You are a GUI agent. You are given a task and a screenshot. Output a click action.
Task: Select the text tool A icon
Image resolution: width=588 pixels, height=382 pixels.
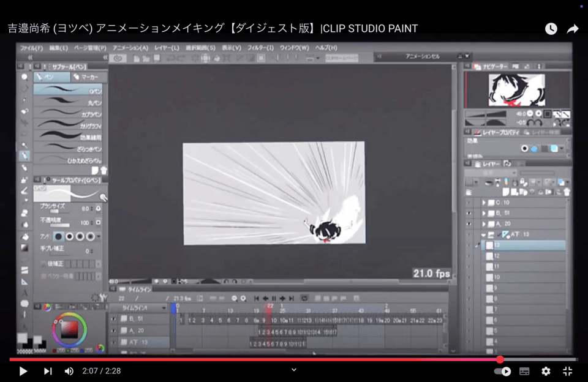(24, 293)
